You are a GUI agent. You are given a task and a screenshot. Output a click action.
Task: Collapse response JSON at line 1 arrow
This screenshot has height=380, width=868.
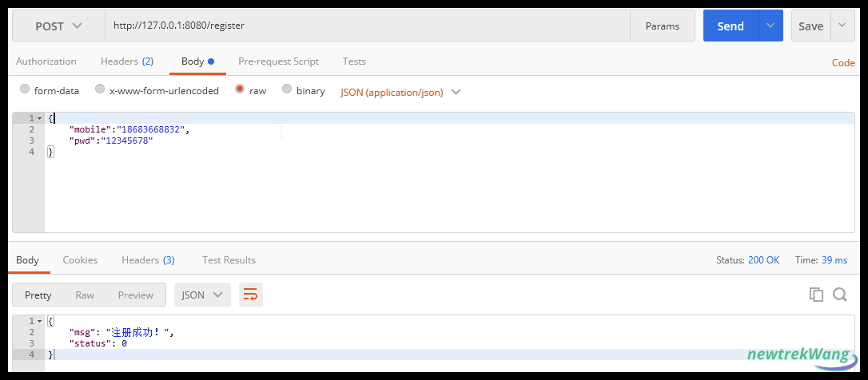[39, 322]
